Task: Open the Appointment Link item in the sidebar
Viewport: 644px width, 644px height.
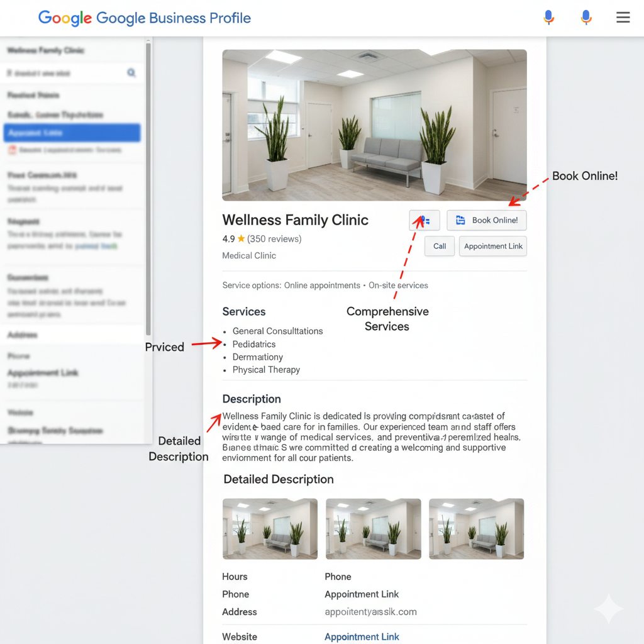Action: click(x=43, y=373)
